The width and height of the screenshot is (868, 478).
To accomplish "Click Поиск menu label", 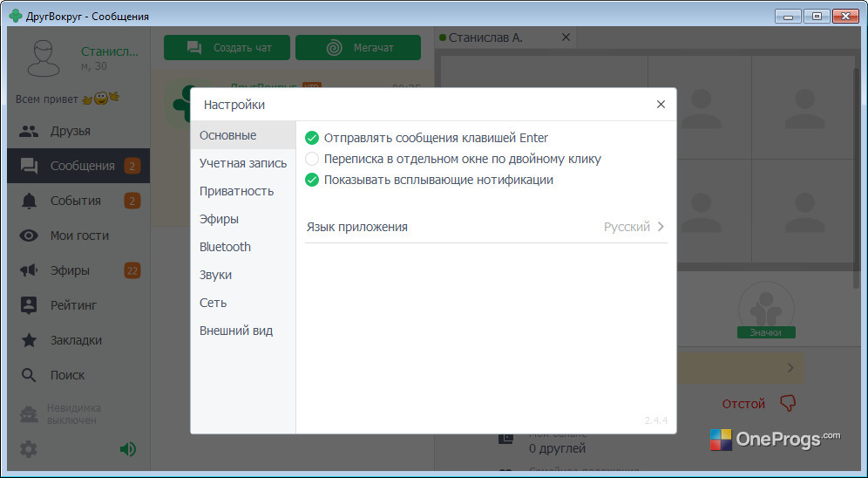I will 67,375.
